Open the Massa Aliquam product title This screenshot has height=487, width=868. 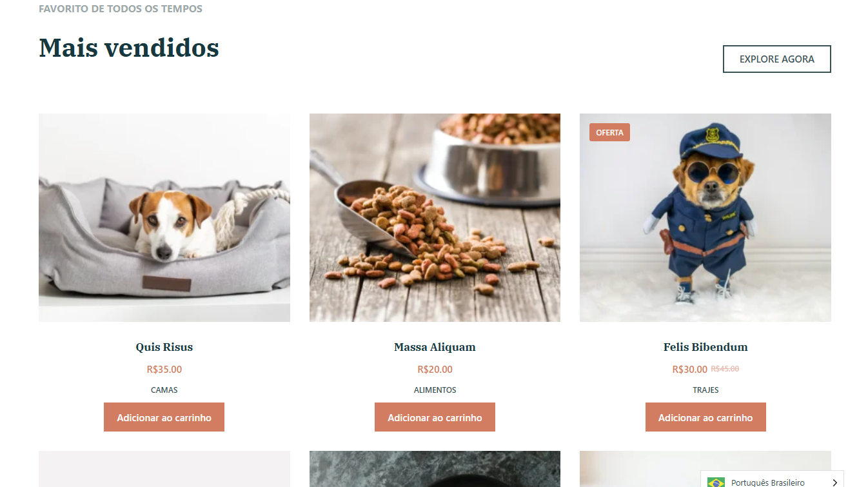[435, 347]
